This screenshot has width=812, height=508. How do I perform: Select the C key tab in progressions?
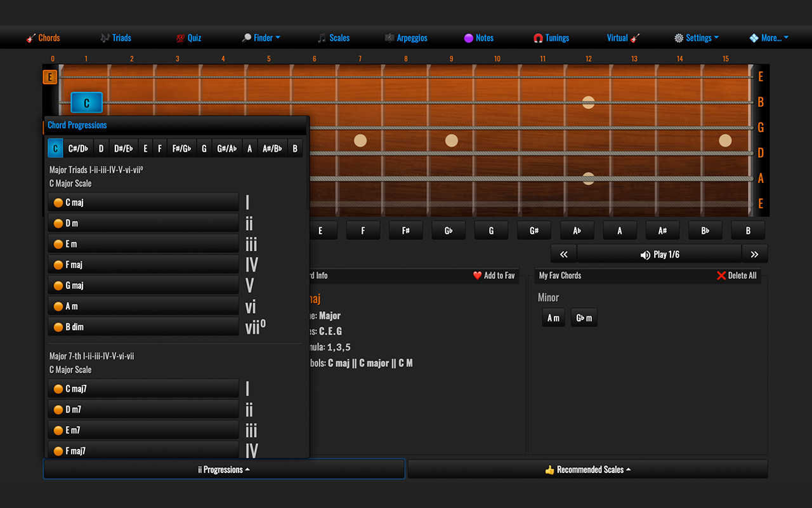tap(55, 149)
